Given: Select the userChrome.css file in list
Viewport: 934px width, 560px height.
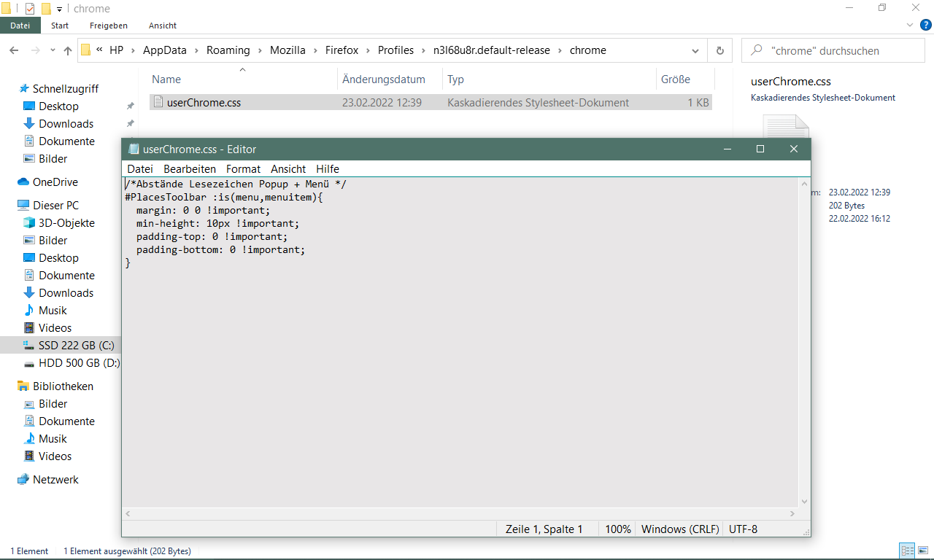Looking at the screenshot, I should (204, 103).
